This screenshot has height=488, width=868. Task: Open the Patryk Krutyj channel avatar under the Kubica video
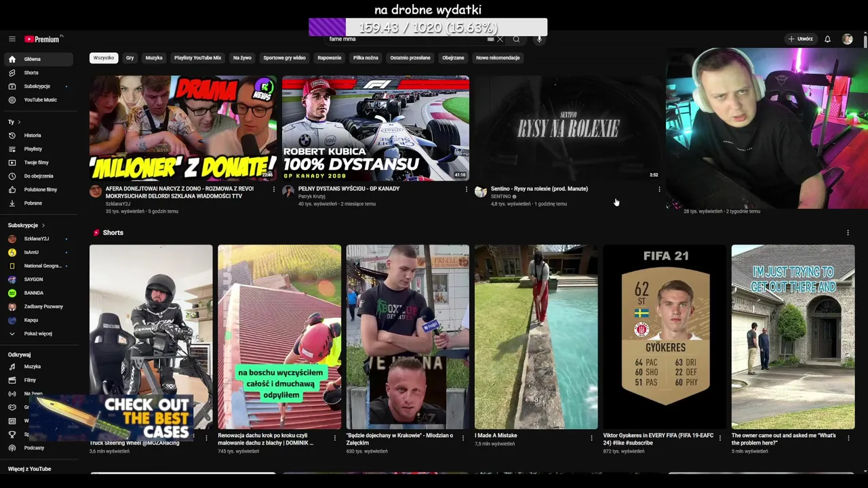point(288,191)
